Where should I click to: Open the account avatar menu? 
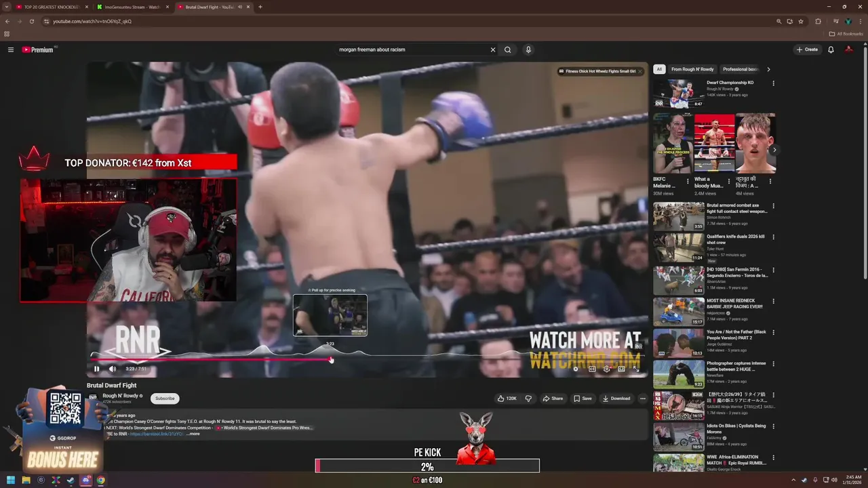(x=849, y=49)
